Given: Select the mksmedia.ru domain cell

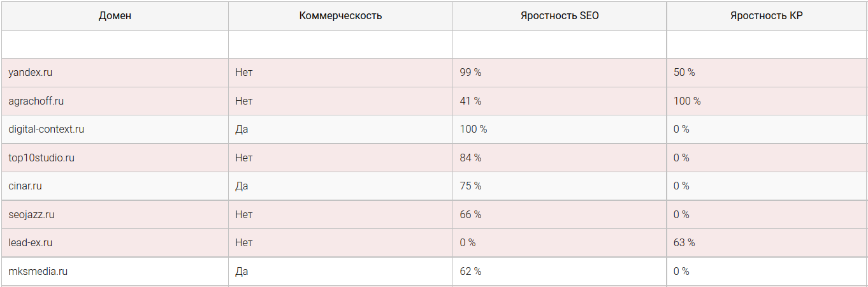Looking at the screenshot, I should (38, 272).
